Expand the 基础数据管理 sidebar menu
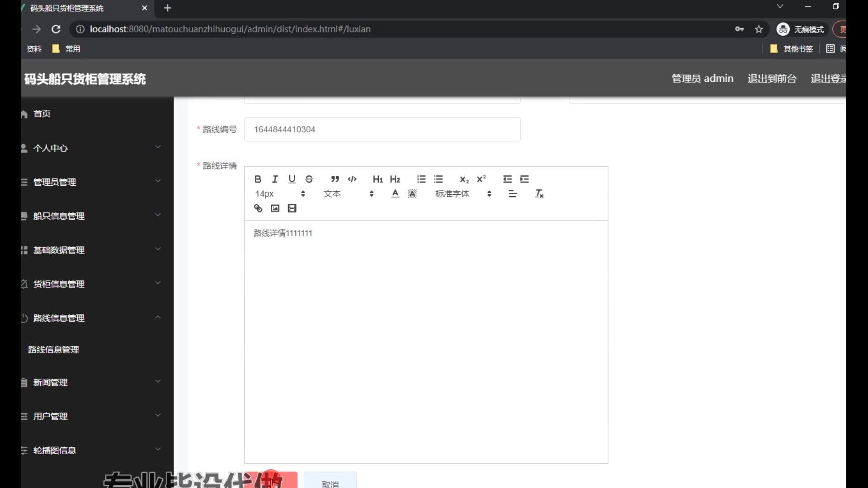The image size is (868, 488). (97, 249)
